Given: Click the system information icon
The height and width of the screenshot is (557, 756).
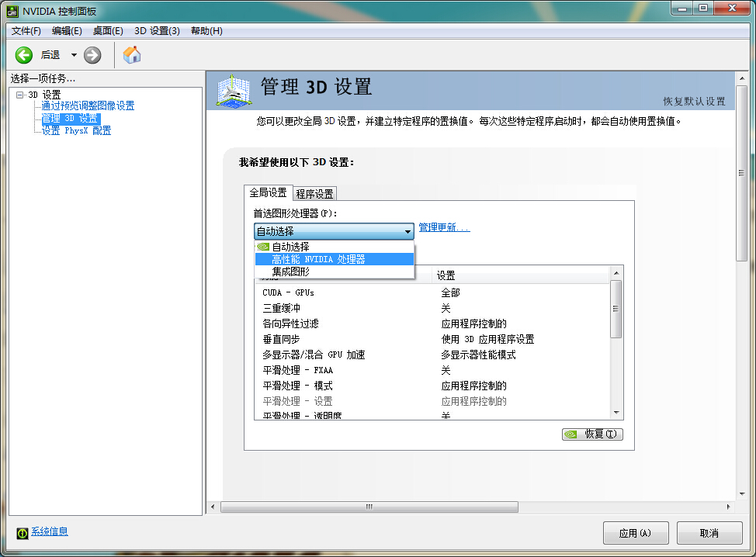Looking at the screenshot, I should [23, 533].
